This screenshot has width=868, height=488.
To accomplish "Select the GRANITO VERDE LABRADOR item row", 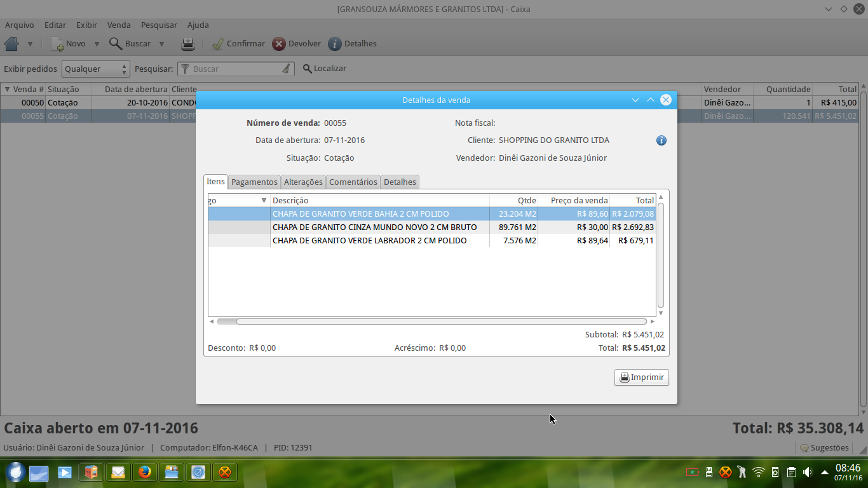I will pos(431,240).
